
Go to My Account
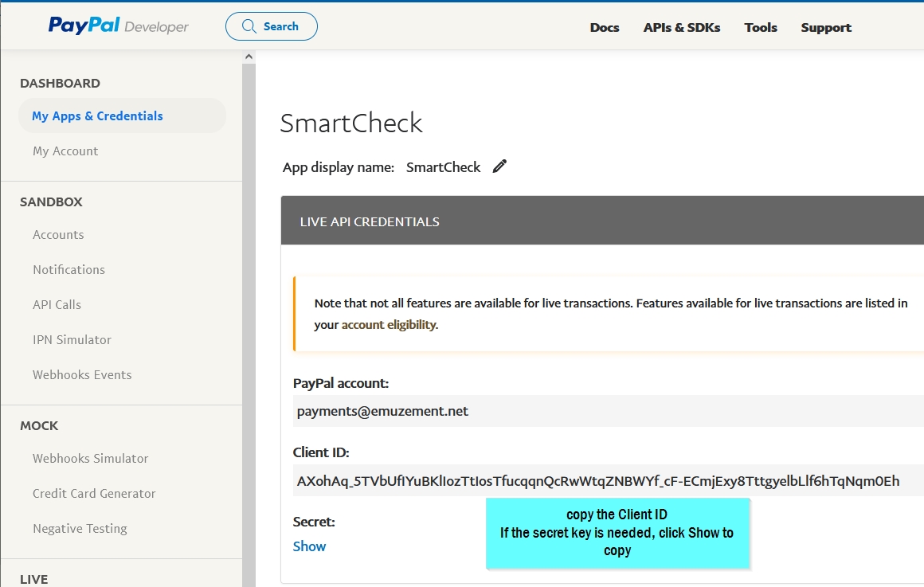click(x=65, y=151)
